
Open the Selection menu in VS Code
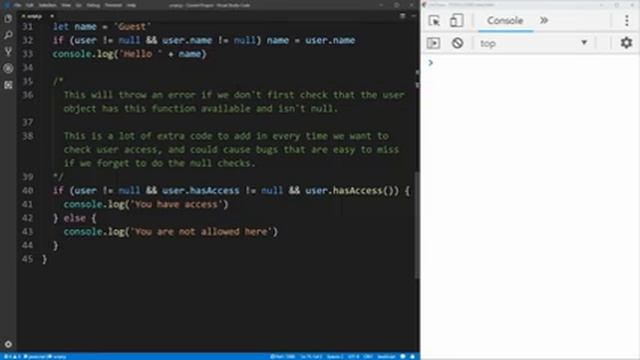pyautogui.click(x=47, y=5)
